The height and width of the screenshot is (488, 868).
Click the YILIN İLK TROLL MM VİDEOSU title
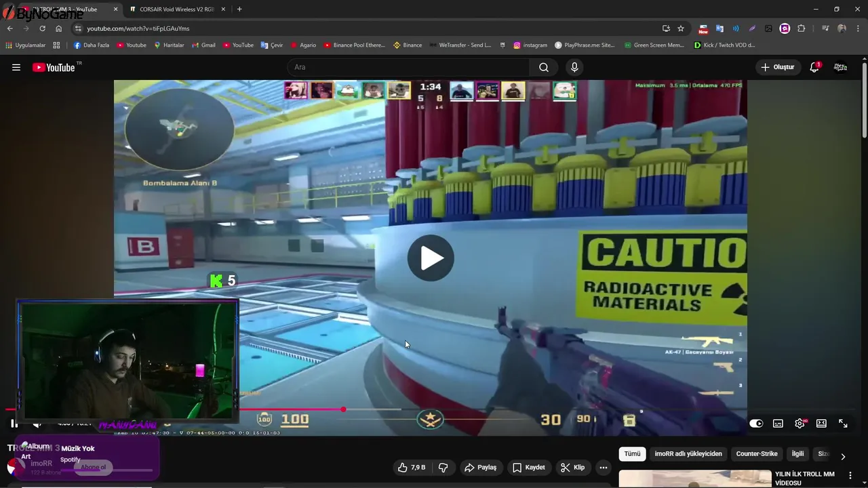point(804,479)
